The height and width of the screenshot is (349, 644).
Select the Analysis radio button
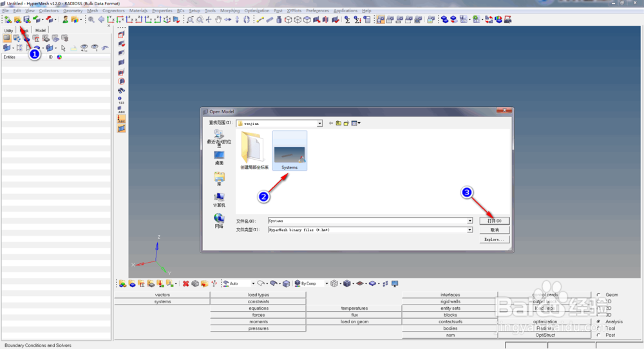pyautogui.click(x=599, y=321)
